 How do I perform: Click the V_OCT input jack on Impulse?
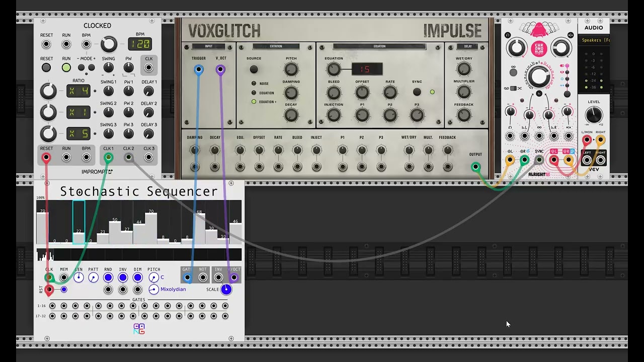coord(220,69)
